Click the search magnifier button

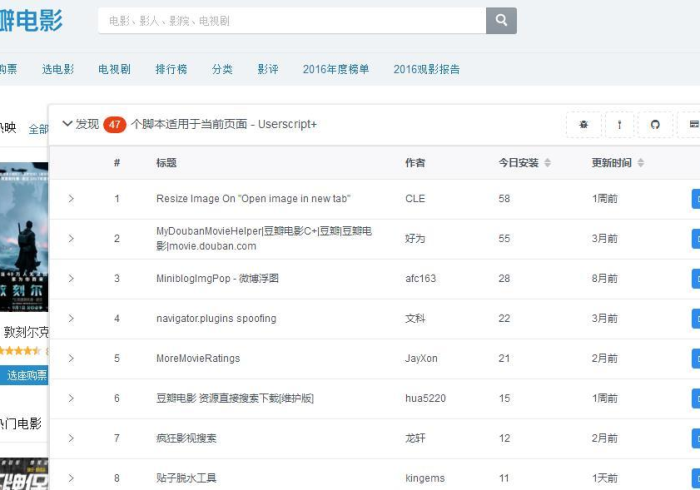pos(501,20)
